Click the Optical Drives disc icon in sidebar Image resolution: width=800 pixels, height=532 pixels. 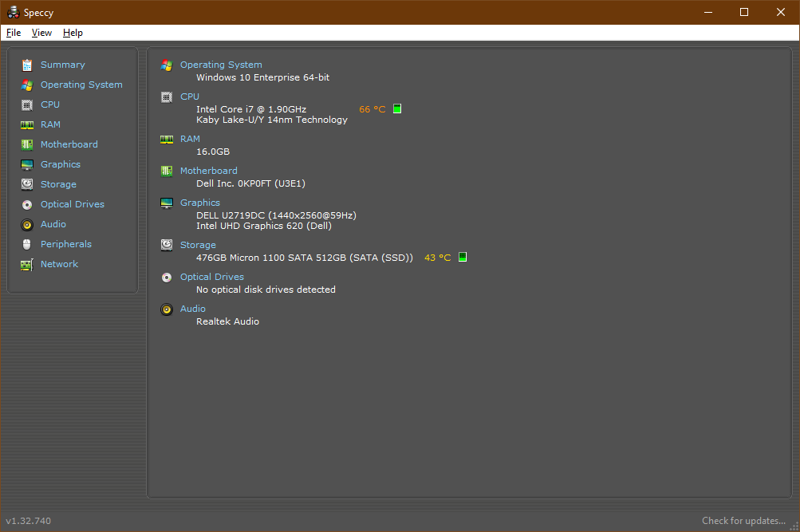[27, 204]
